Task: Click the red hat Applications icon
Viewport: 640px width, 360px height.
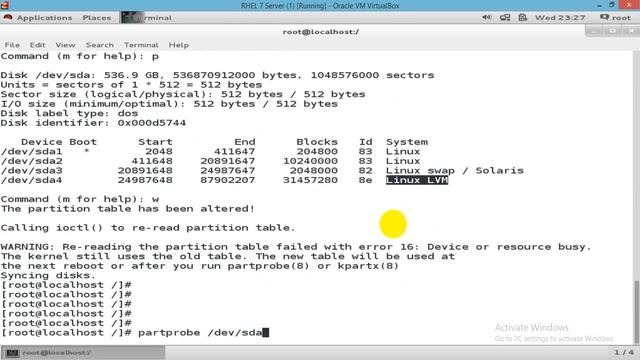Action: click(8, 18)
